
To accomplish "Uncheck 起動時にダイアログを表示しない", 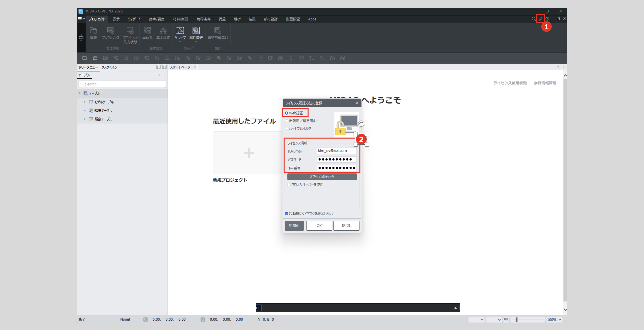I will [x=287, y=214].
